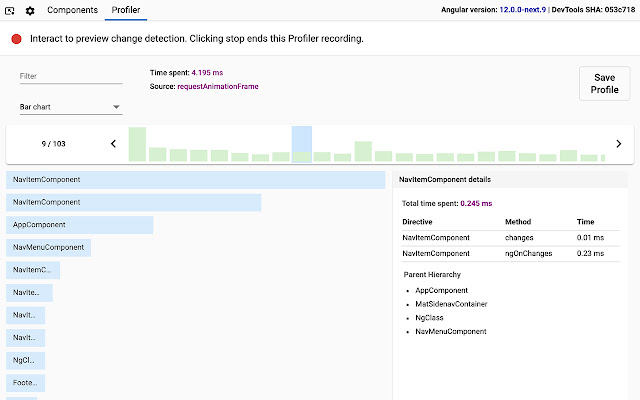Select the AppComponent bar in chart
The width and height of the screenshot is (640, 400).
(80, 225)
